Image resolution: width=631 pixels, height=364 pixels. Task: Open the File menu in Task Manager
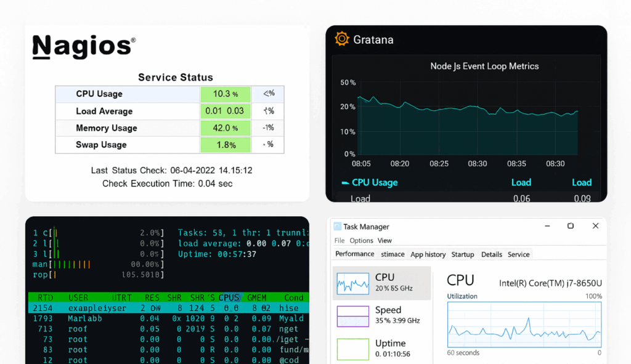click(340, 241)
